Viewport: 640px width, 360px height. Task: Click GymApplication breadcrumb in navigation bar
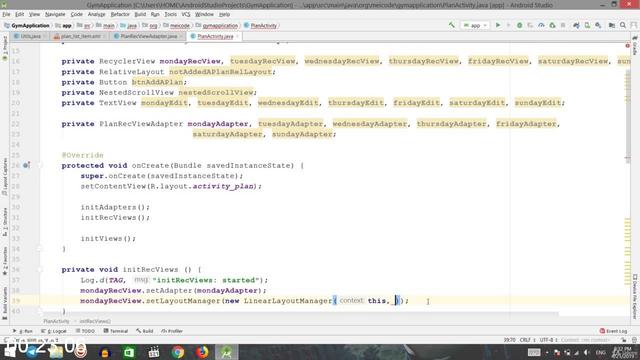click(27, 25)
